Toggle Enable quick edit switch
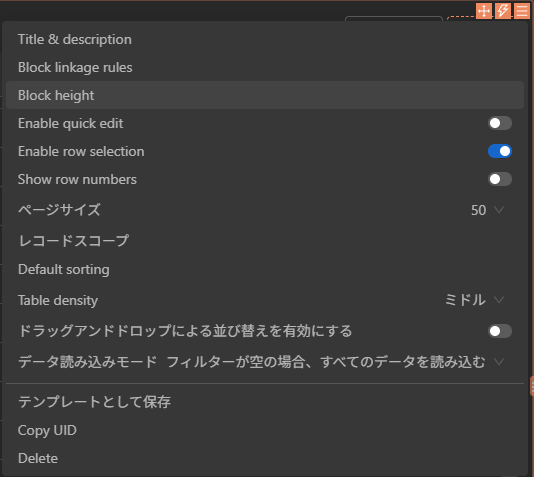The height and width of the screenshot is (477, 534). pyautogui.click(x=500, y=123)
